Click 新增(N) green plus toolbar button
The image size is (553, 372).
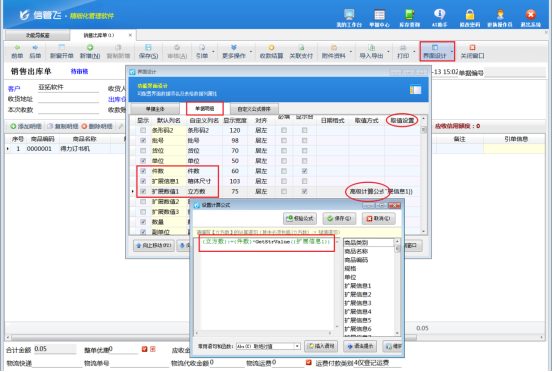(x=90, y=51)
